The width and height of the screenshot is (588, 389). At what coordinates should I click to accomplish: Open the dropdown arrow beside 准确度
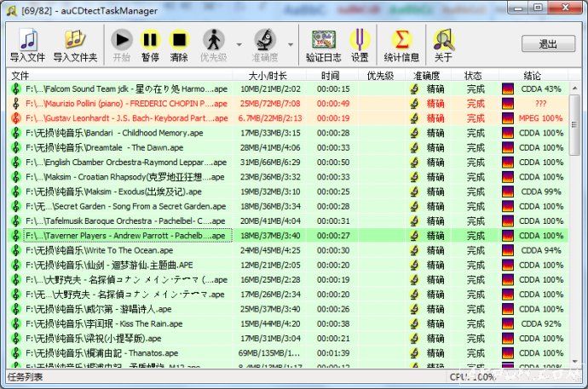click(291, 44)
